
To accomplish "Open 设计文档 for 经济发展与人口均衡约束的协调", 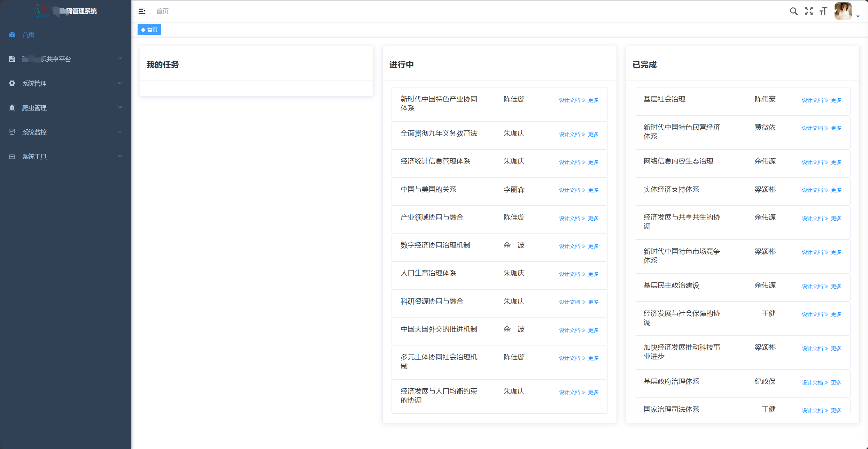I will (572, 392).
